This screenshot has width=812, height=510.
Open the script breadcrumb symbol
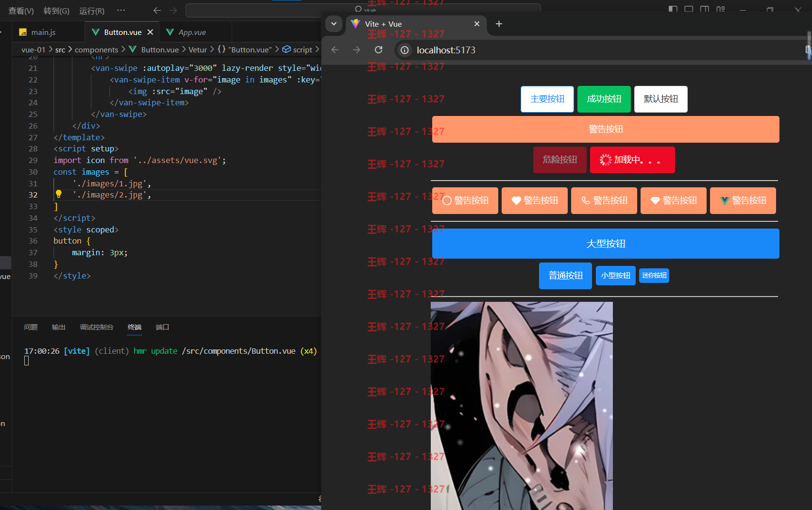[x=297, y=49]
